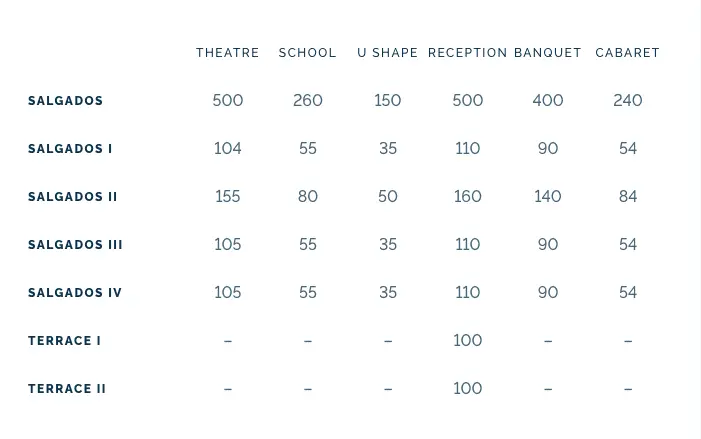Image resolution: width=701 pixels, height=439 pixels.
Task: Click Terrace I reception value 100
Action: pyautogui.click(x=467, y=340)
